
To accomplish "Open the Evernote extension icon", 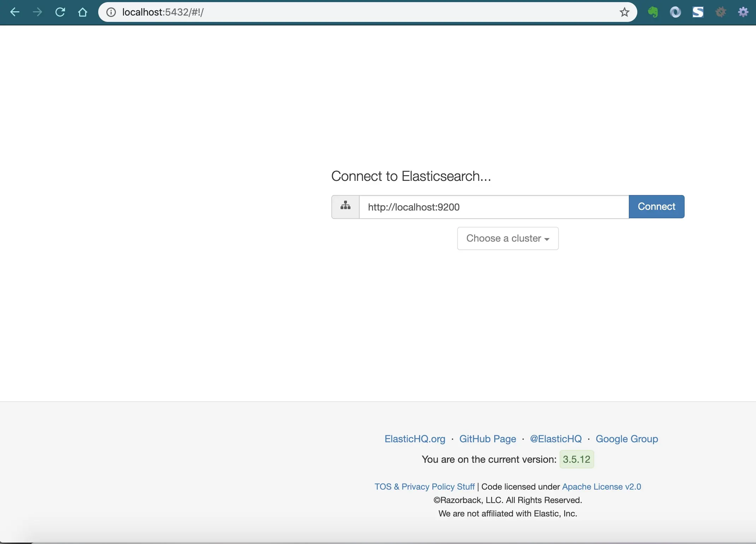I will 653,12.
